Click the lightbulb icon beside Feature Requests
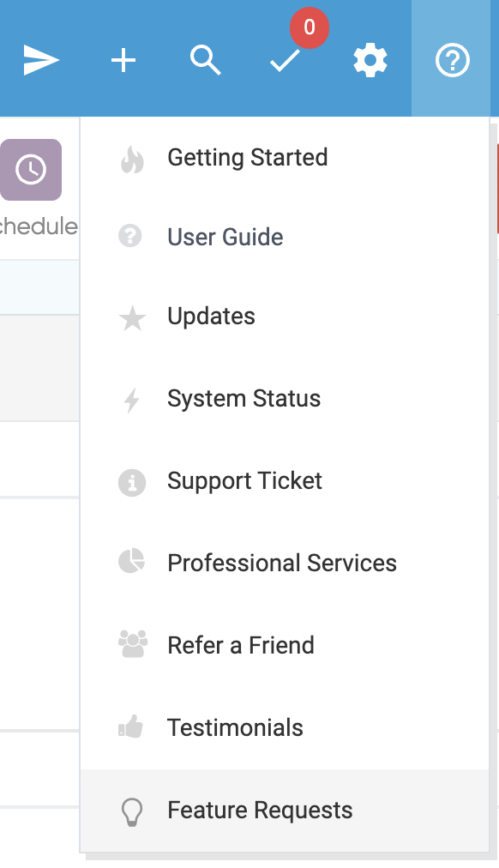The image size is (499, 868). pos(132,812)
